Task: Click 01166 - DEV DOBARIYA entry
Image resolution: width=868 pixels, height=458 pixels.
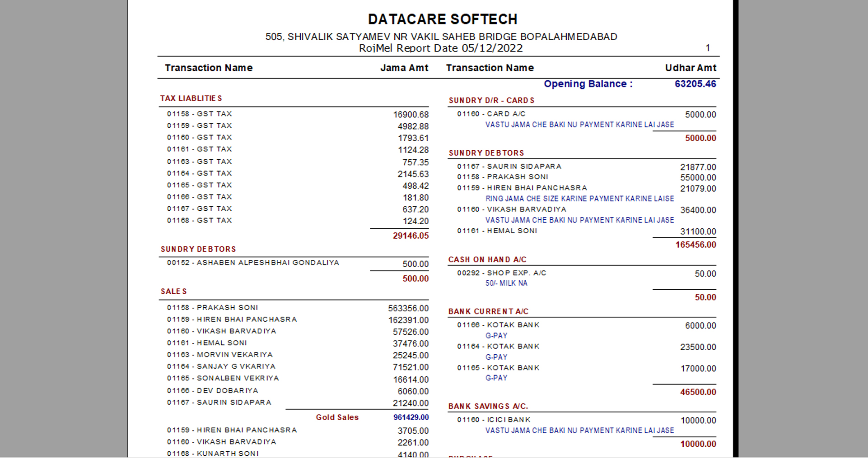Action: (213, 391)
